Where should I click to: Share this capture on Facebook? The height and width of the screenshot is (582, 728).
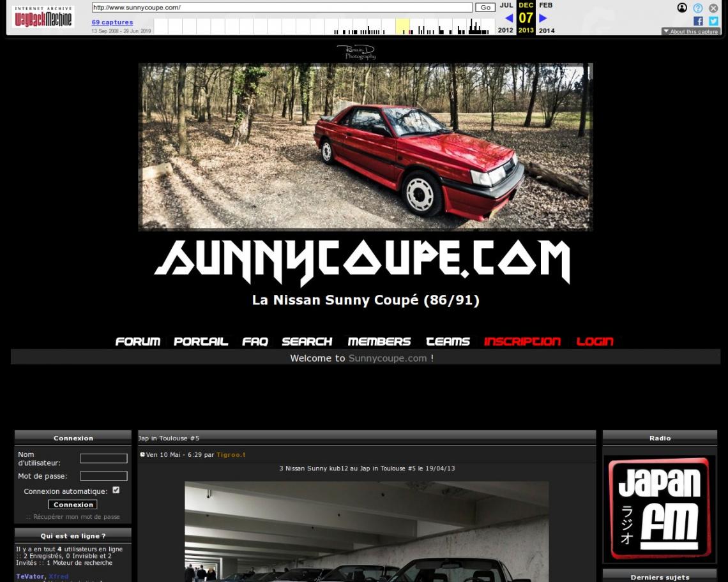698,21
